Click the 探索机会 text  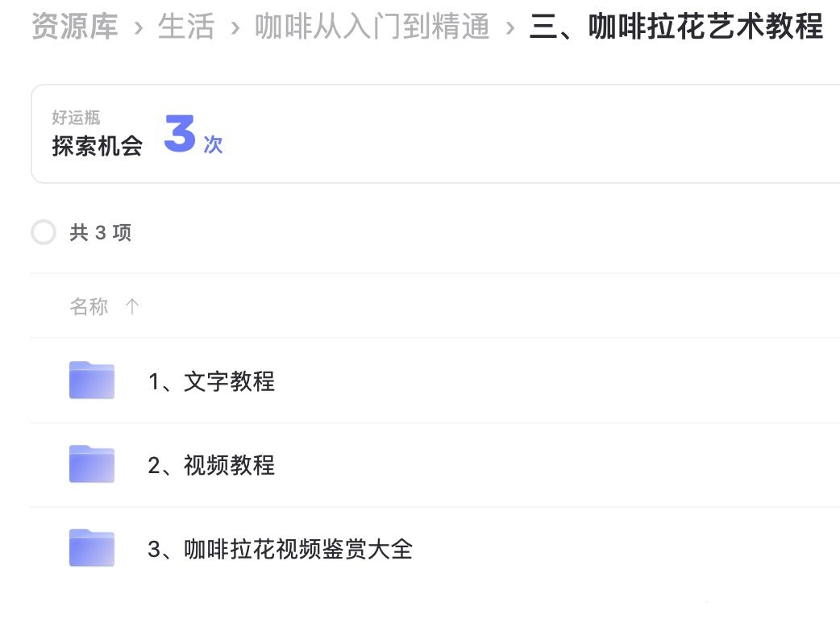tap(97, 146)
